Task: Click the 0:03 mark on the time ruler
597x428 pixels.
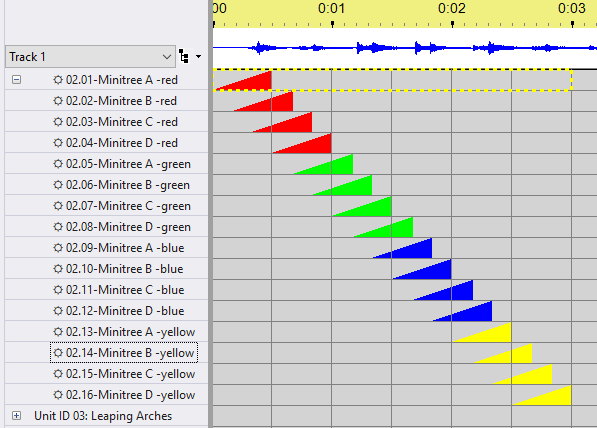Action: 572,9
